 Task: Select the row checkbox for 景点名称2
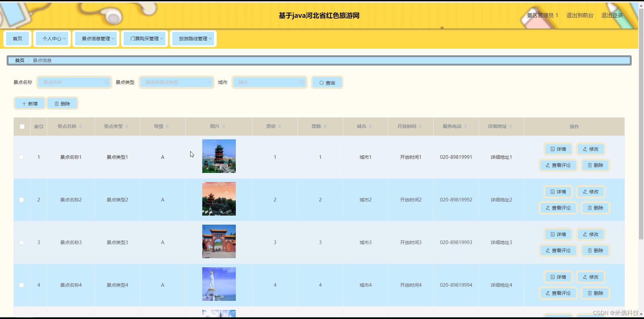coord(22,200)
